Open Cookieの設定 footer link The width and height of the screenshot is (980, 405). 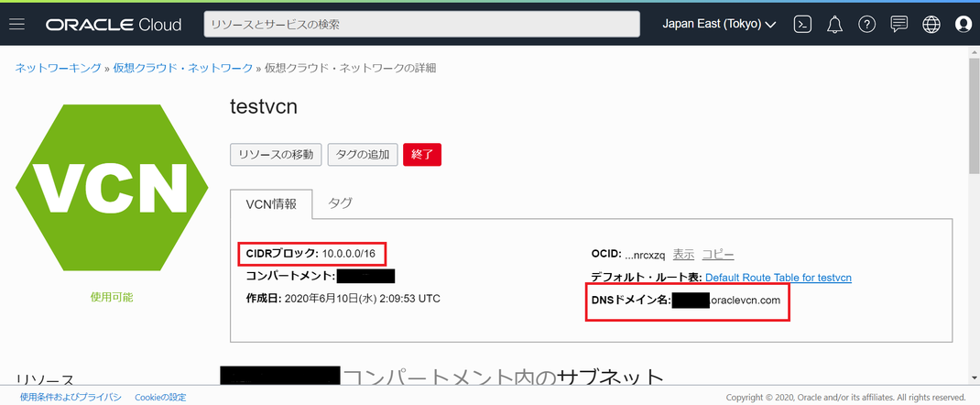(160, 397)
